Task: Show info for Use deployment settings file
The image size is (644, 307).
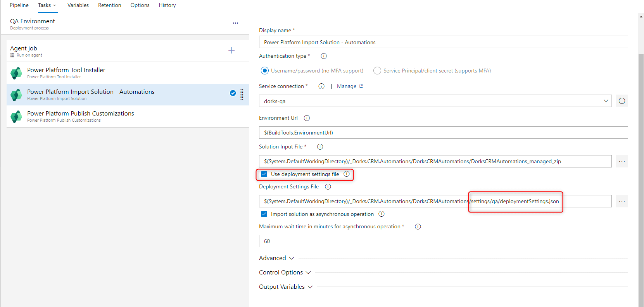Action: [347, 174]
